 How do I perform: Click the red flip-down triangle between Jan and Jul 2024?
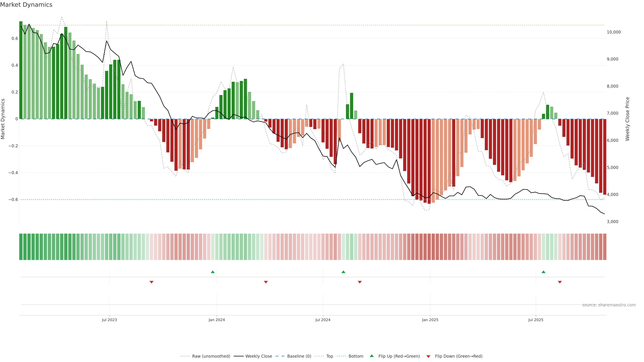[x=266, y=282]
